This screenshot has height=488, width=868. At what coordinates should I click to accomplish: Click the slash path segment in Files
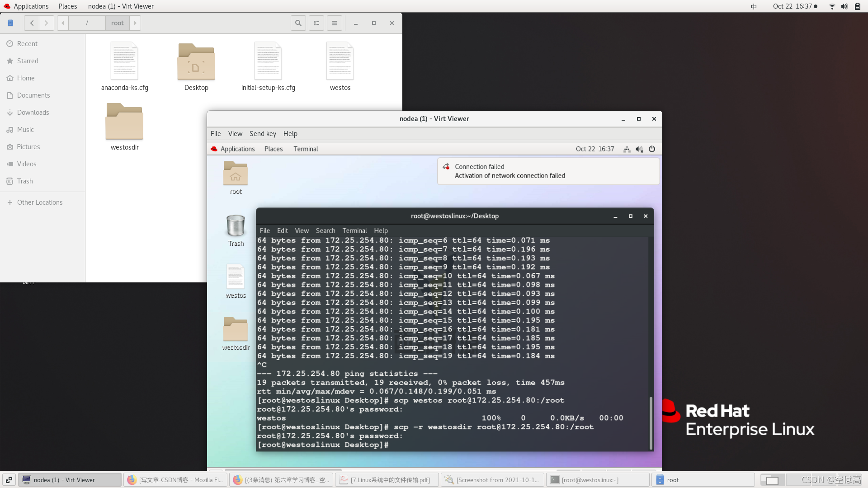(87, 23)
